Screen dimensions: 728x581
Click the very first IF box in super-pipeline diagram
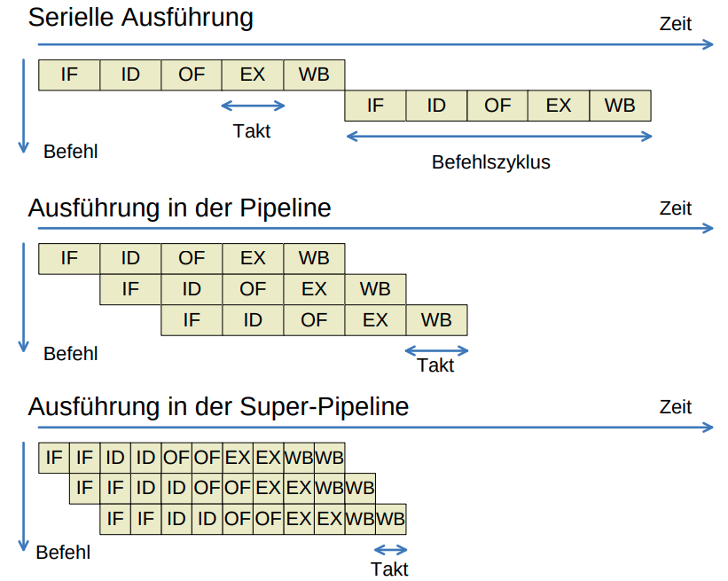point(54,458)
